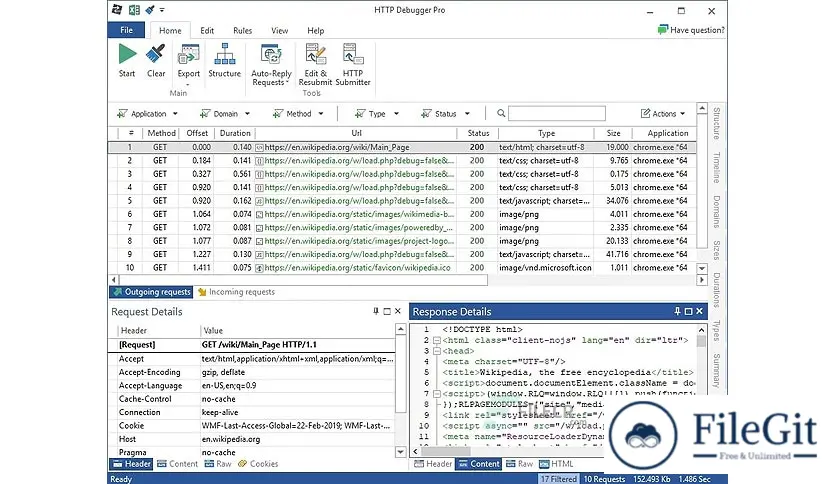Show response Header tab

433,464
